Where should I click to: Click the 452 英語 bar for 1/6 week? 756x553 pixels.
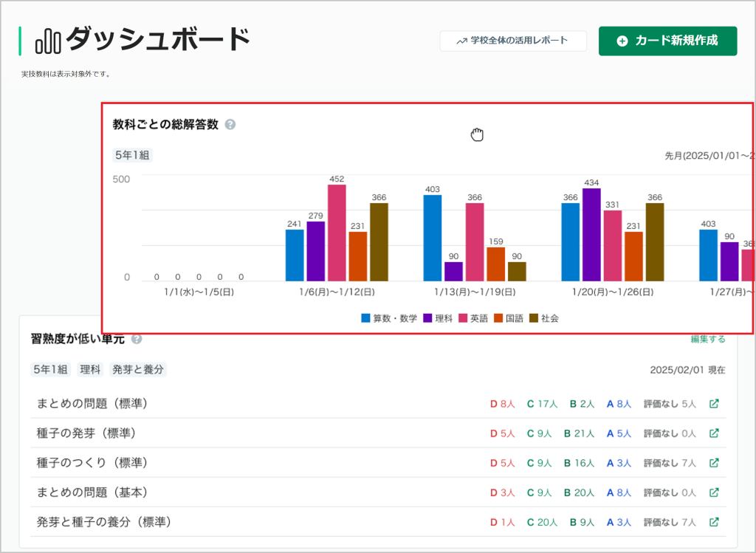tap(337, 233)
